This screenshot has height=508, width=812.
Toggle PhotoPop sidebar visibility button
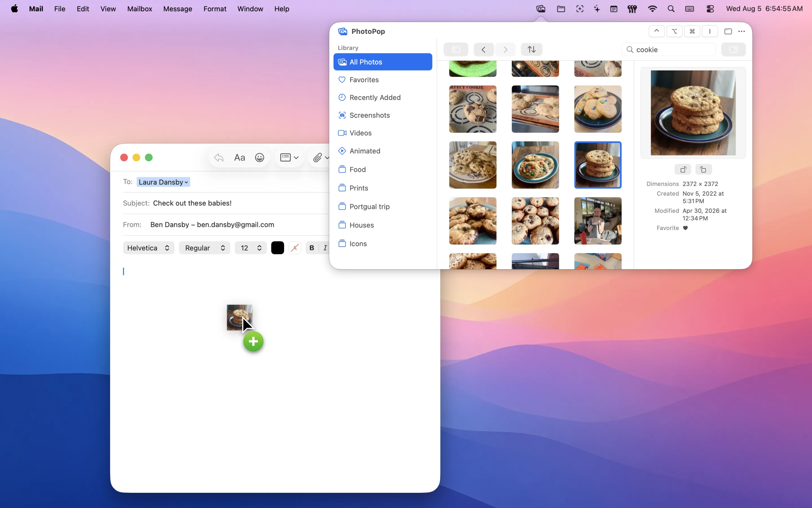click(x=456, y=49)
